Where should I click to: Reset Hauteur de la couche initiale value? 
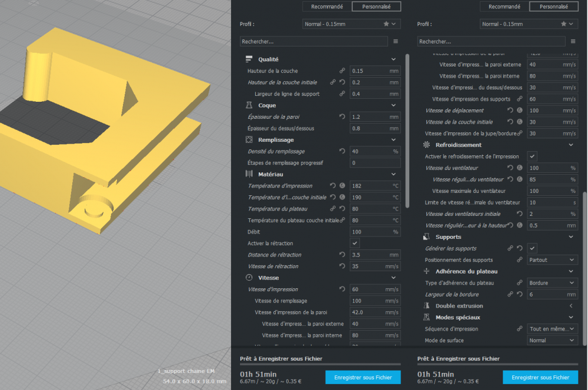coord(342,82)
